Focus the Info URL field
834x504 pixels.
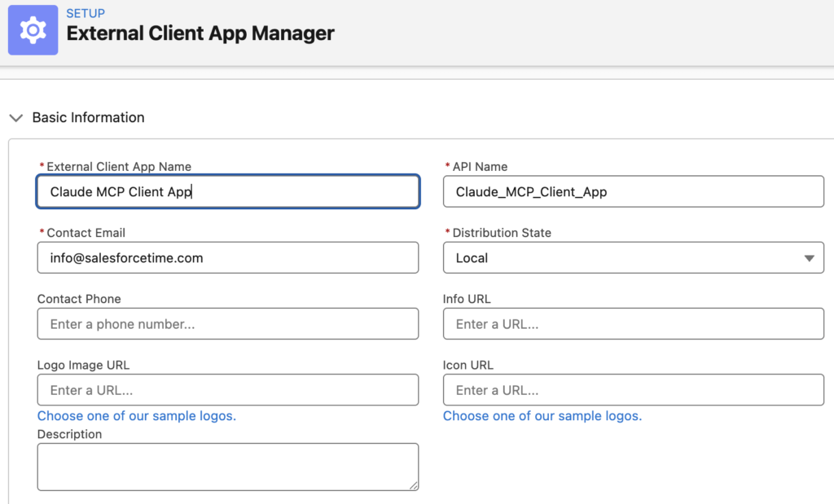[x=633, y=324]
